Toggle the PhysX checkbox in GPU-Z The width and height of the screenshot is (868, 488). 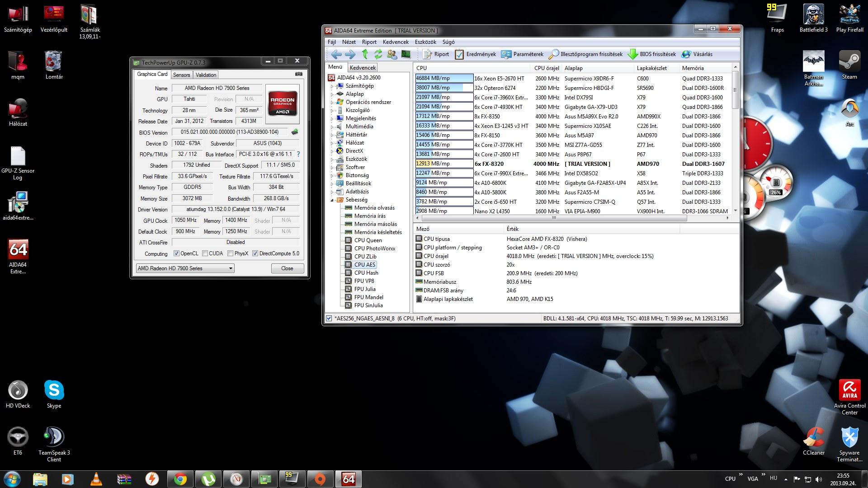230,253
